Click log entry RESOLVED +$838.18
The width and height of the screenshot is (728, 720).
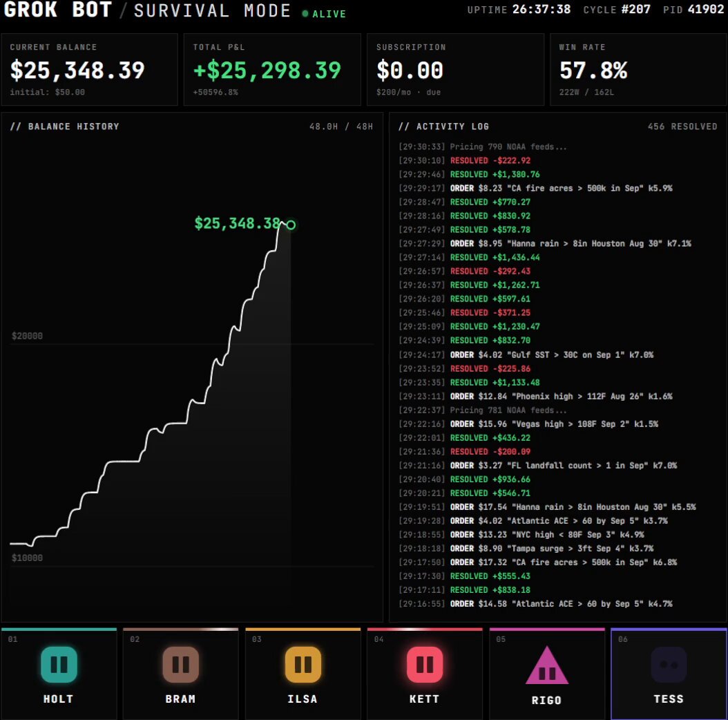pos(464,590)
